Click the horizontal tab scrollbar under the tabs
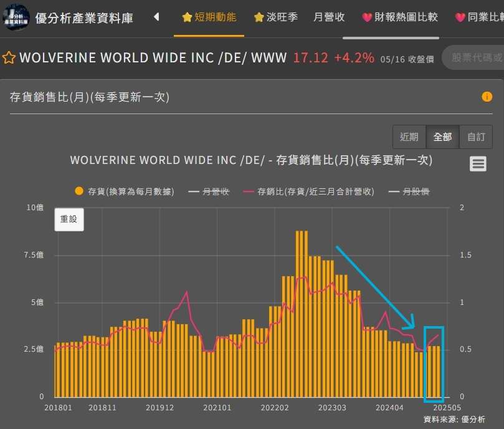The width and height of the screenshot is (504, 429). pyautogui.click(x=391, y=38)
